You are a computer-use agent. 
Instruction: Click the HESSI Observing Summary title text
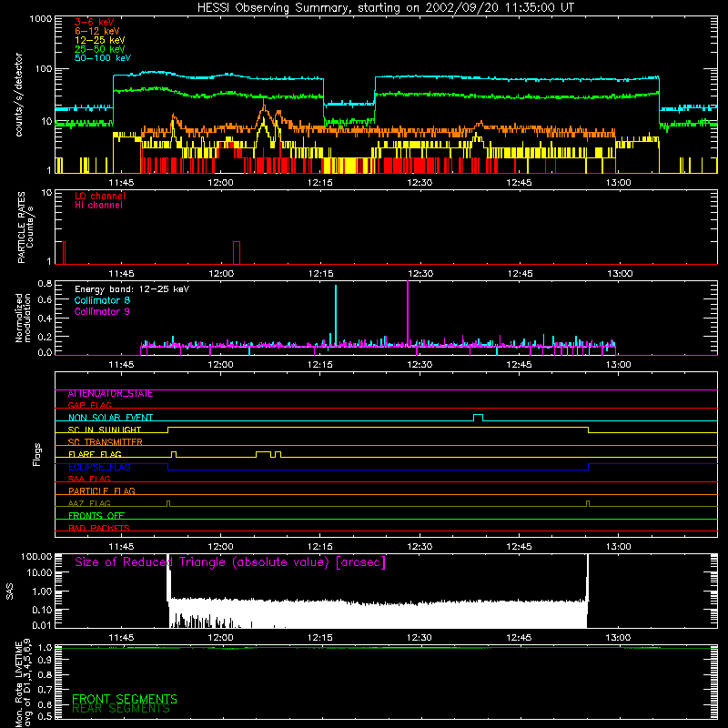coord(386,8)
